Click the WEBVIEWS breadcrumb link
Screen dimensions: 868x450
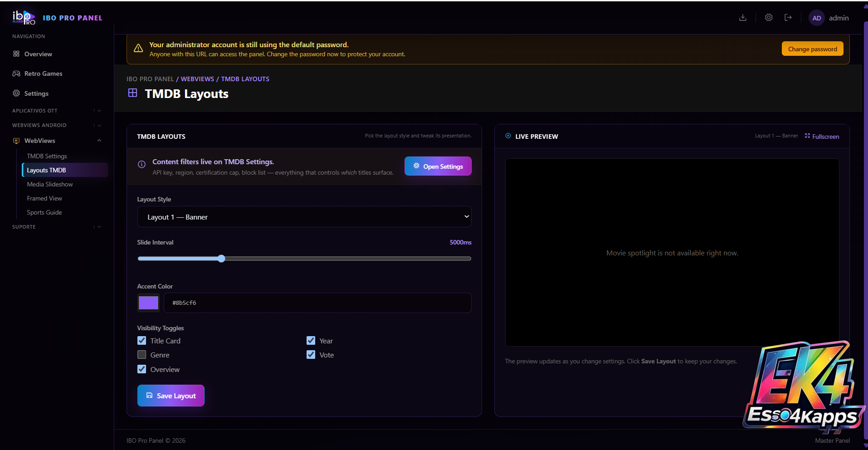coord(197,79)
